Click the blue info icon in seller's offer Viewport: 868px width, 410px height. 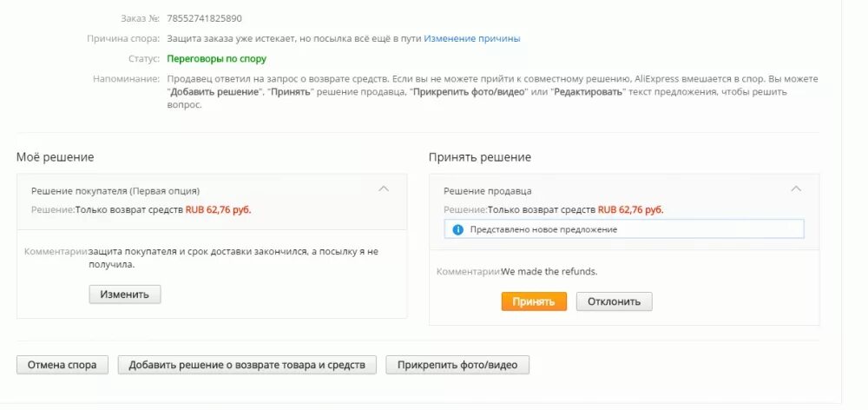pyautogui.click(x=457, y=229)
